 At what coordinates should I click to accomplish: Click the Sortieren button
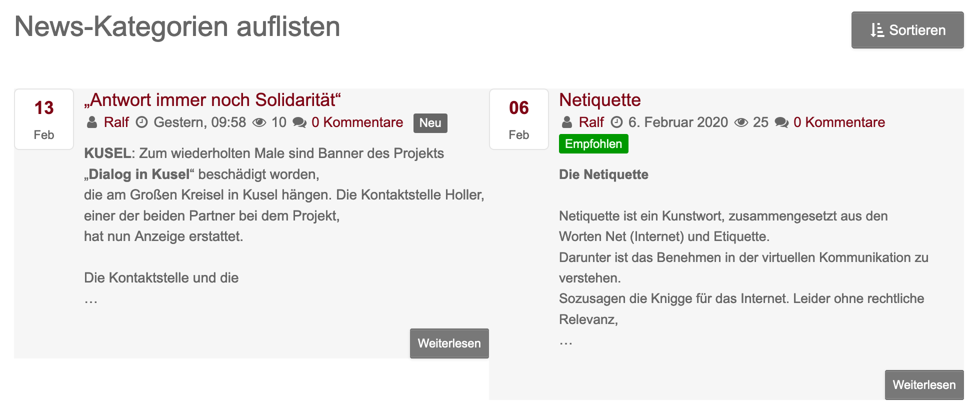[x=907, y=30]
